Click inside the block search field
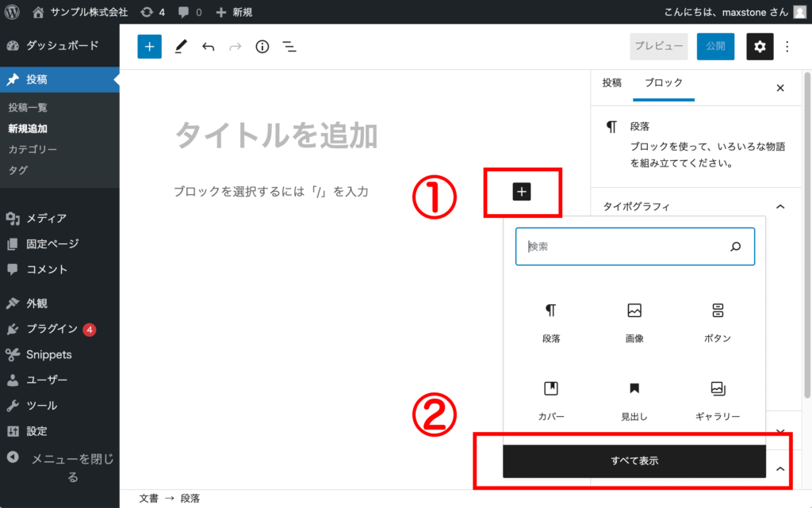This screenshot has width=812, height=508. click(634, 246)
